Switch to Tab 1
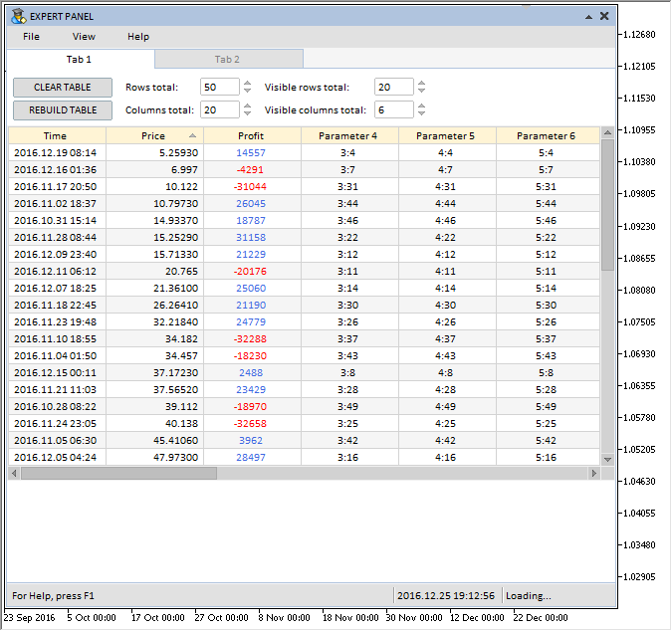This screenshot has height=631, width=672. pos(81,59)
